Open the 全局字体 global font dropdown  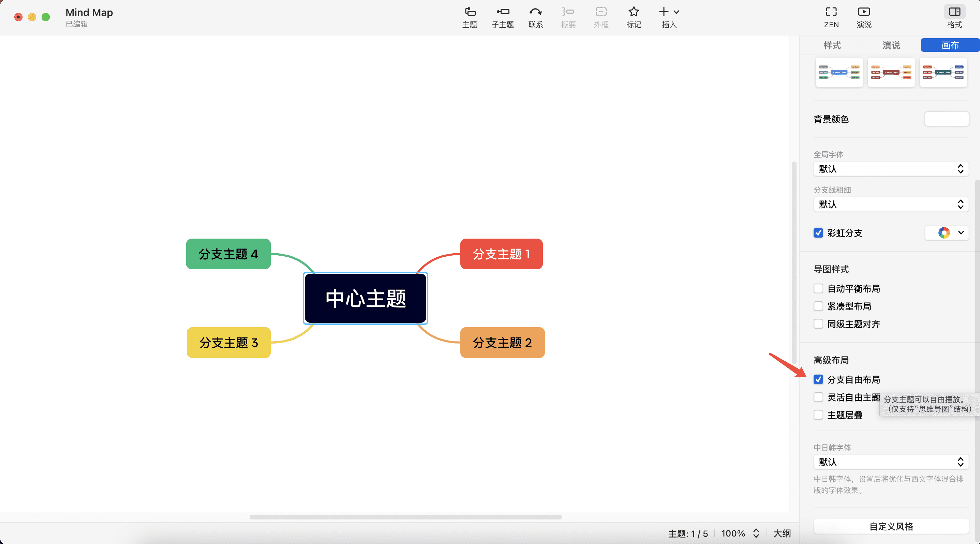click(x=891, y=169)
